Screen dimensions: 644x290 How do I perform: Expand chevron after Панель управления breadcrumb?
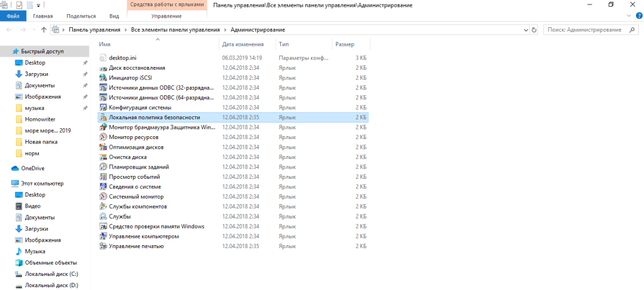point(126,30)
